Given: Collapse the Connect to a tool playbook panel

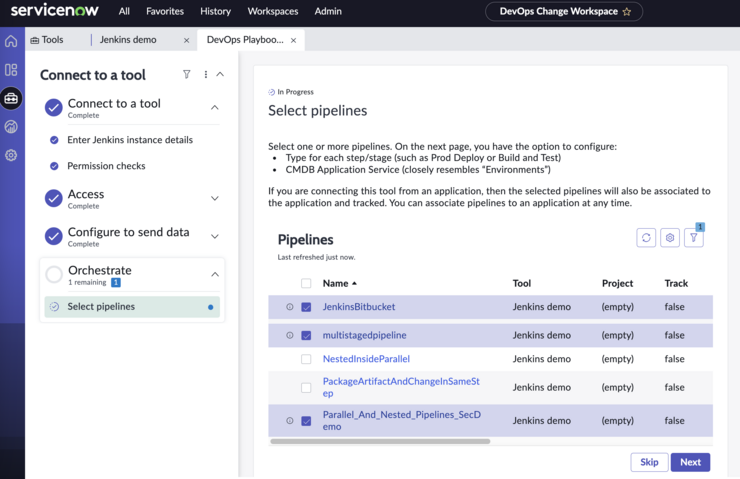Looking at the screenshot, I should 220,74.
